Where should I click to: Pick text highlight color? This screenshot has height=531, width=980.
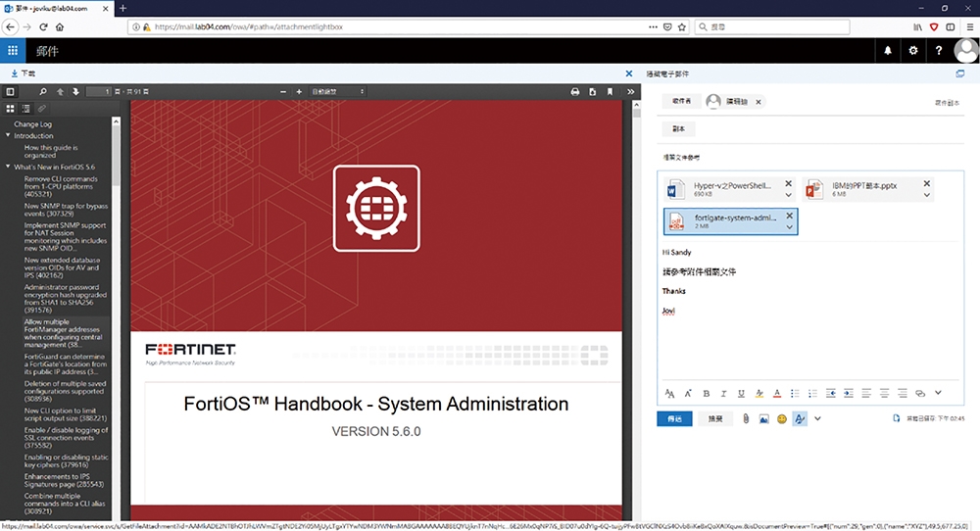point(759,394)
